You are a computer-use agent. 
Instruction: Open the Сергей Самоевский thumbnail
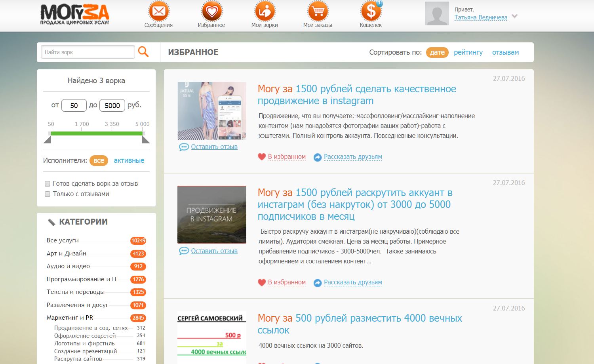(x=212, y=337)
